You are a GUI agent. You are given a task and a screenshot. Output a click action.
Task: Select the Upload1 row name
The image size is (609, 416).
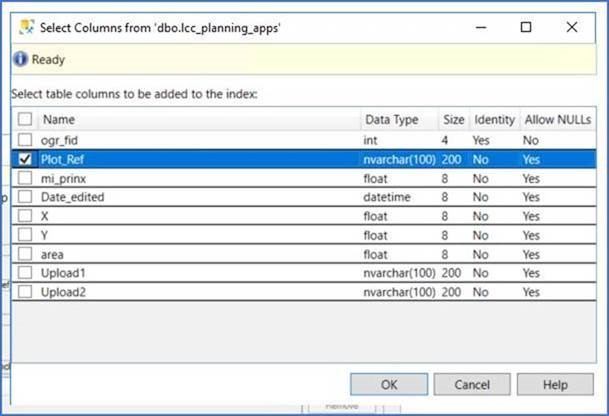click(x=63, y=273)
